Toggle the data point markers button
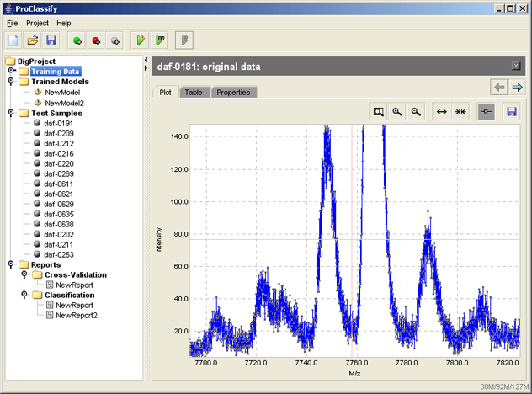This screenshot has width=532, height=394. 487,112
